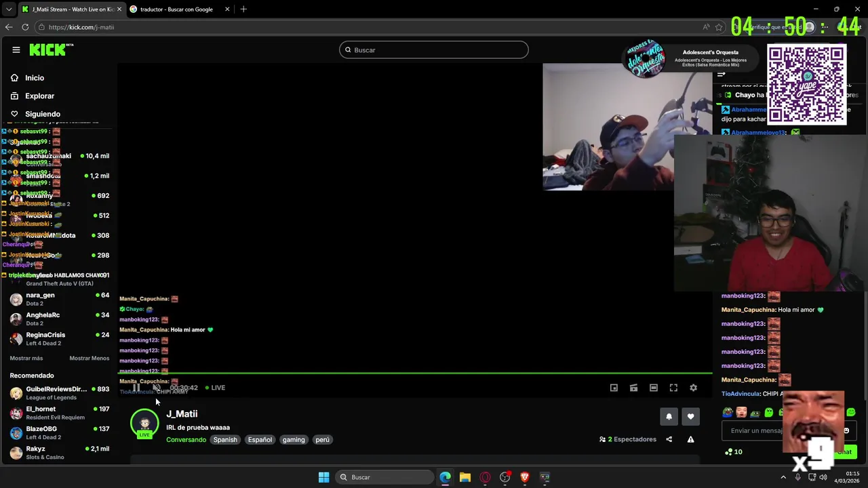Pick the green blob emote
The image size is (868, 488).
[768, 412]
